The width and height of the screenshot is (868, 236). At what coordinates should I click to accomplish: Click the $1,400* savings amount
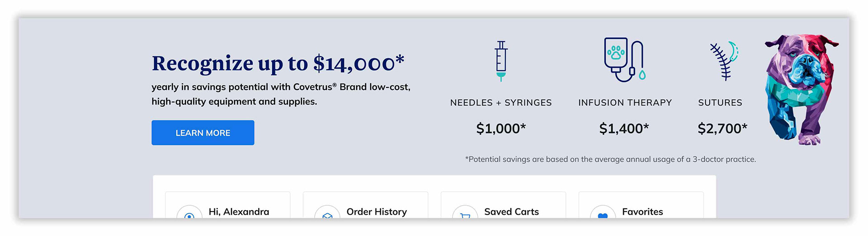click(624, 129)
